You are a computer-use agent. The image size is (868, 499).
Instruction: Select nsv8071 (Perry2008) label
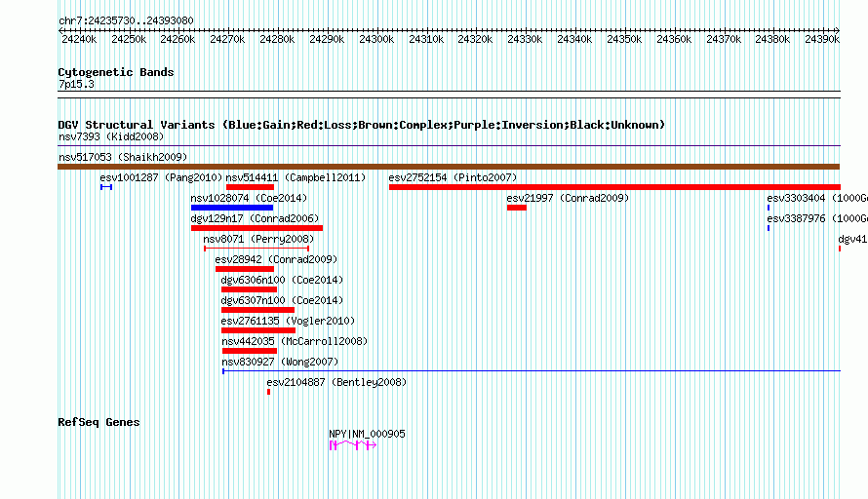258,239
